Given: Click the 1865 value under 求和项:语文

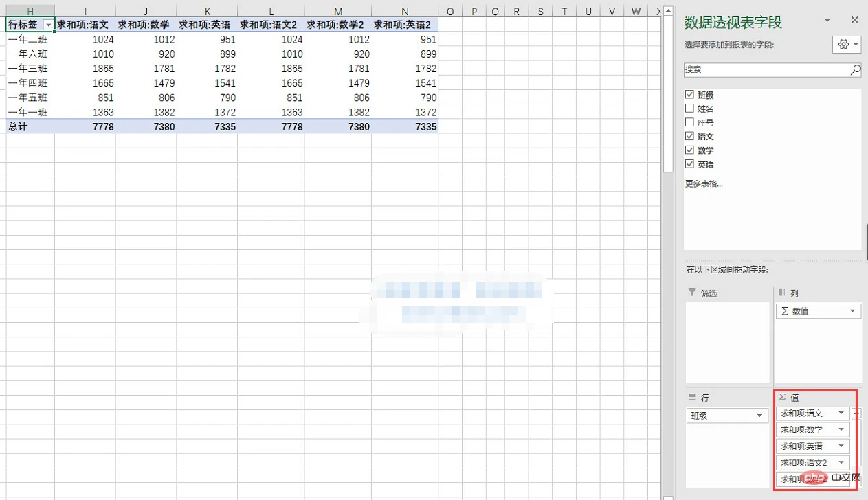Looking at the screenshot, I should (x=85, y=69).
